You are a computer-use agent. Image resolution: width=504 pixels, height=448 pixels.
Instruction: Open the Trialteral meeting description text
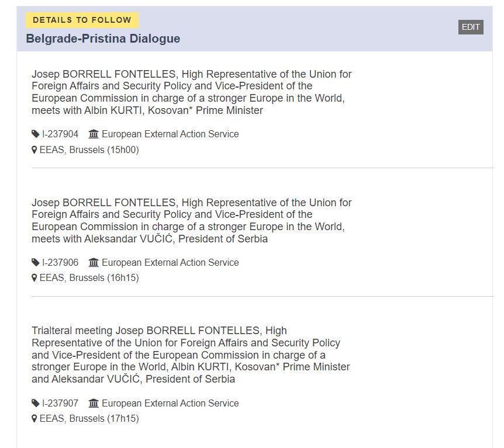coord(191,355)
